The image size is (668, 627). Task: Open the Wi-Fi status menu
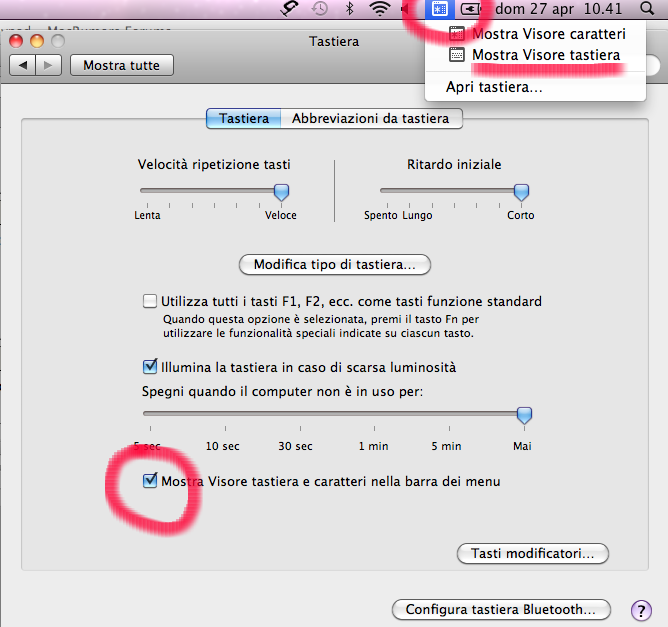(x=380, y=9)
